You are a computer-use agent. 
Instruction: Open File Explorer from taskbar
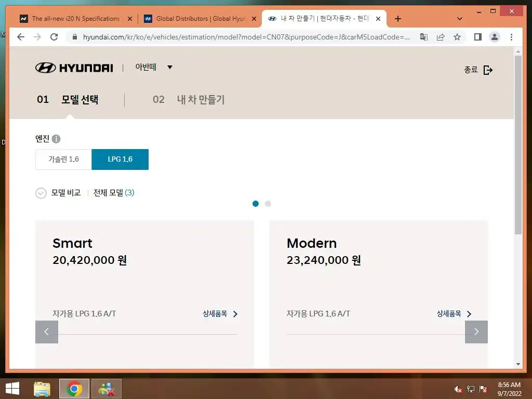click(x=42, y=389)
